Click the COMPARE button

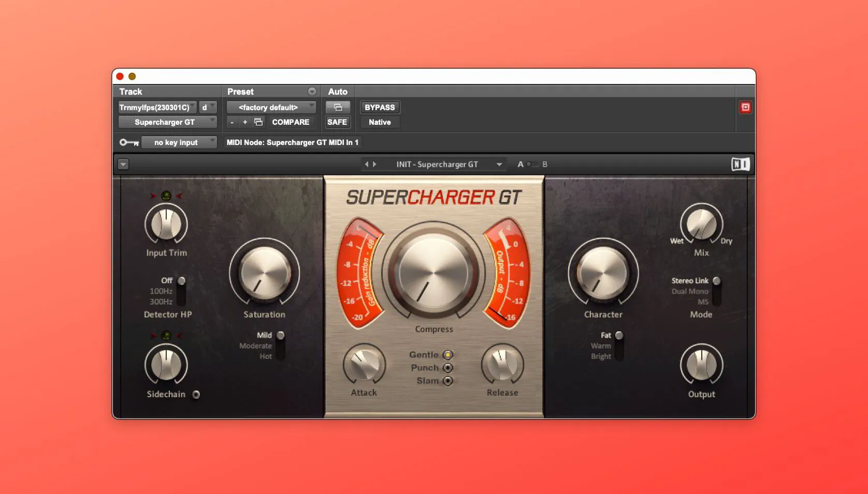[x=291, y=122]
